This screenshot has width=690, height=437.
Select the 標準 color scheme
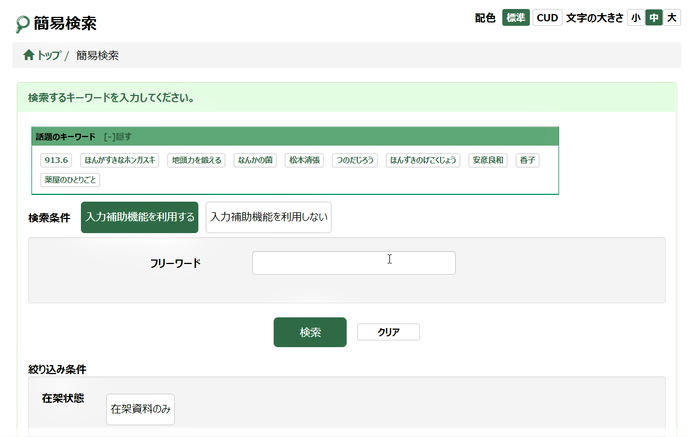pyautogui.click(x=515, y=18)
